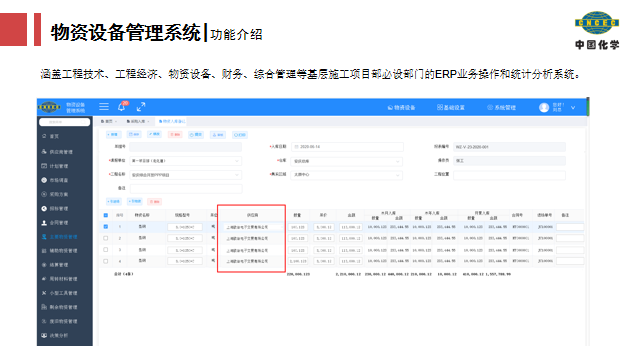The image size is (640, 360).
Task: Switch to 基础设置 in the top navigation
Action: coord(451,108)
